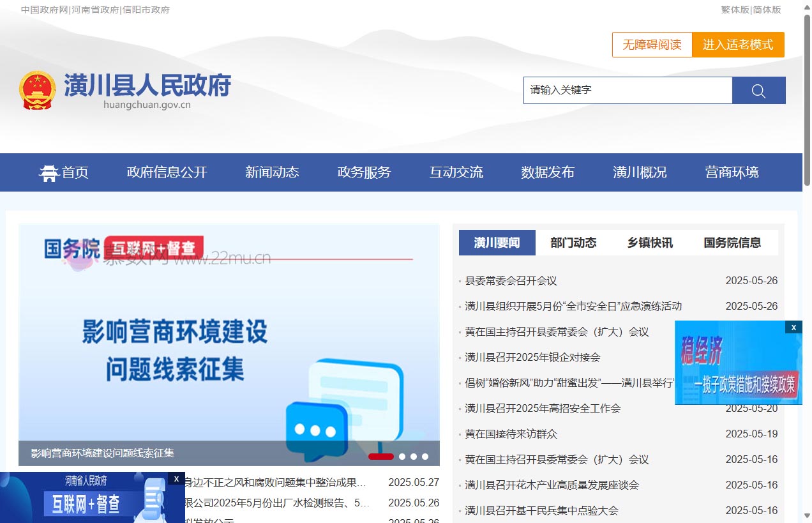Viewport: 812px width, 523px height.
Task: Switch to 繁体版 traditional Chinese
Action: pos(735,10)
